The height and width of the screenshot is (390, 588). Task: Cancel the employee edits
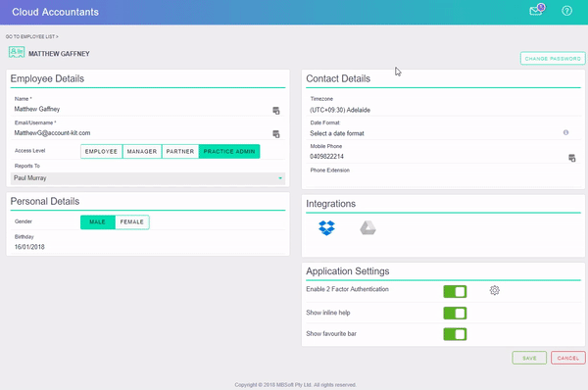click(x=567, y=358)
